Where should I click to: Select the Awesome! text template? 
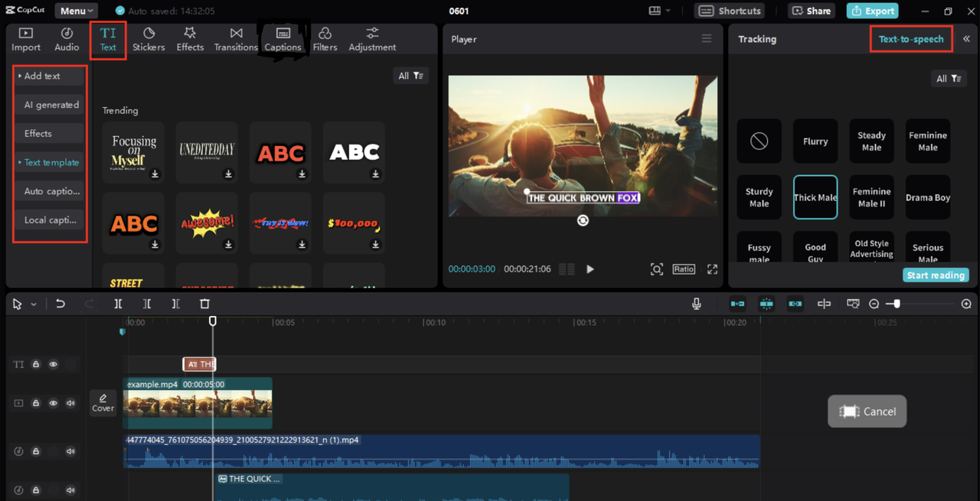pos(207,223)
